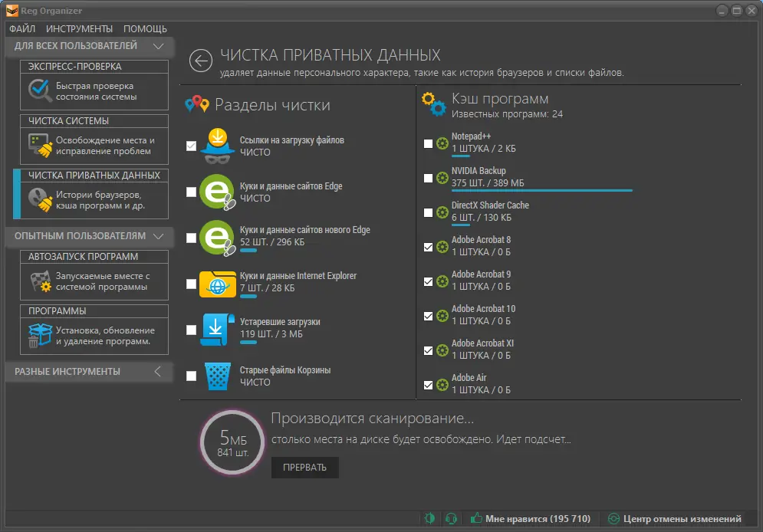The width and height of the screenshot is (763, 532).
Task: Click the Adobe Acrobat XI gear icon
Action: pyautogui.click(x=442, y=350)
